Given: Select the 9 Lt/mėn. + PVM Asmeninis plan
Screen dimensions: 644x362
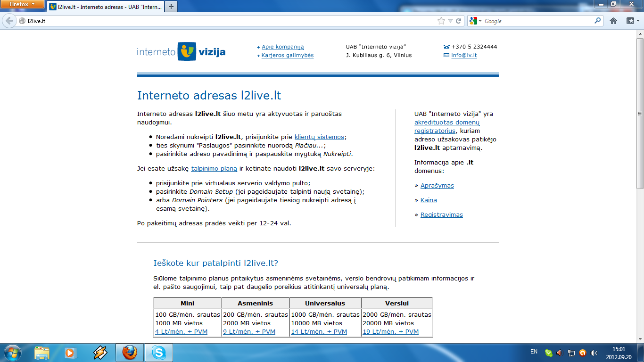Looking at the screenshot, I should tap(249, 332).
